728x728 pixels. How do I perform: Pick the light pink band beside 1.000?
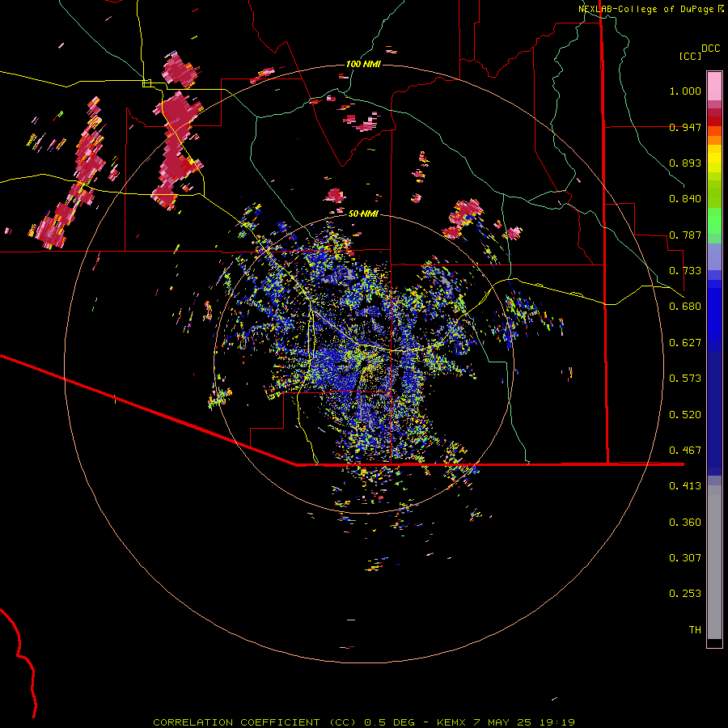(x=714, y=86)
